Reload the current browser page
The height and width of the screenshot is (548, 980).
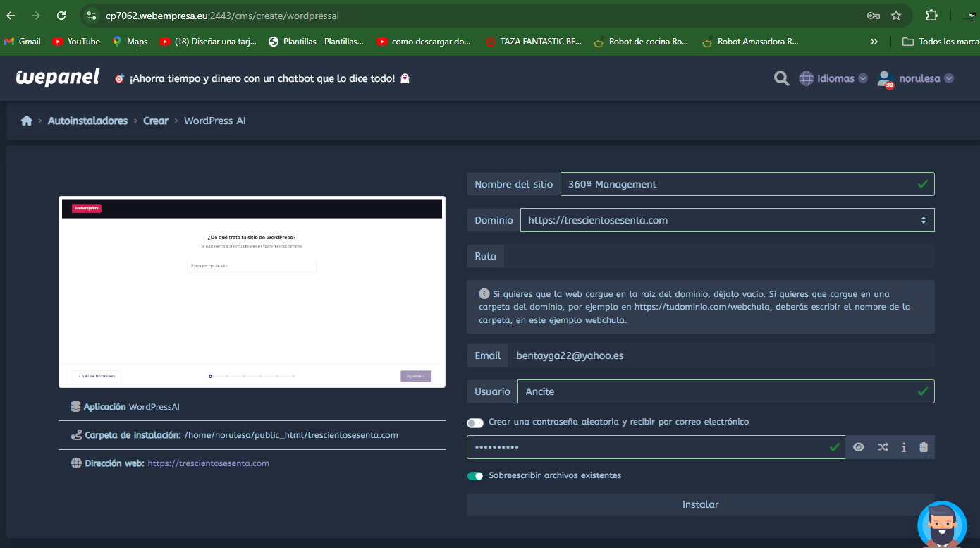(61, 16)
